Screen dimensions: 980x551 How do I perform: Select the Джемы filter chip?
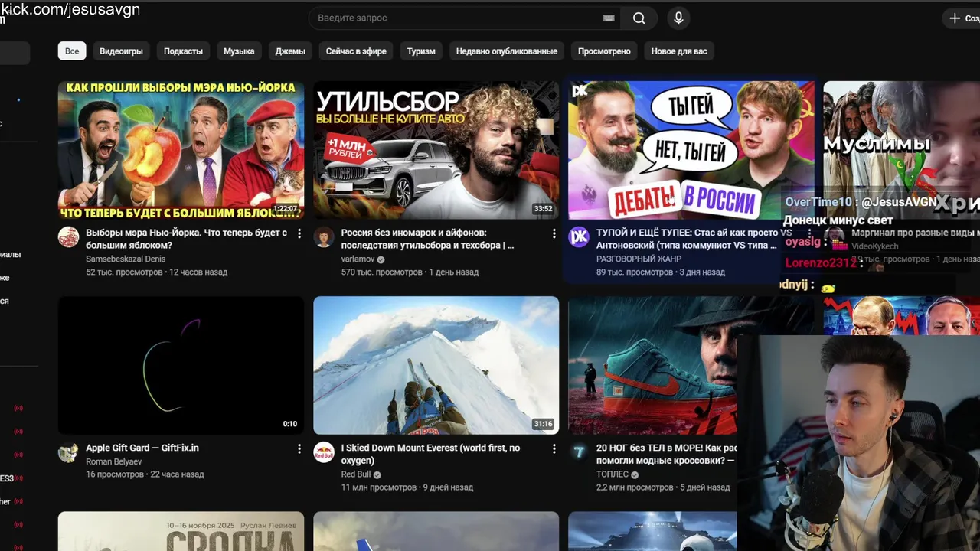tap(290, 51)
